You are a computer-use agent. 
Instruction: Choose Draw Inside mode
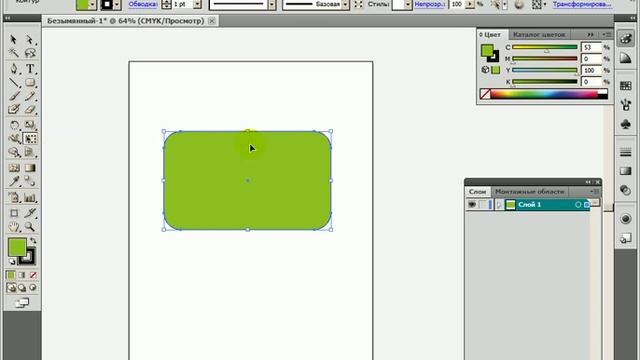click(x=33, y=288)
